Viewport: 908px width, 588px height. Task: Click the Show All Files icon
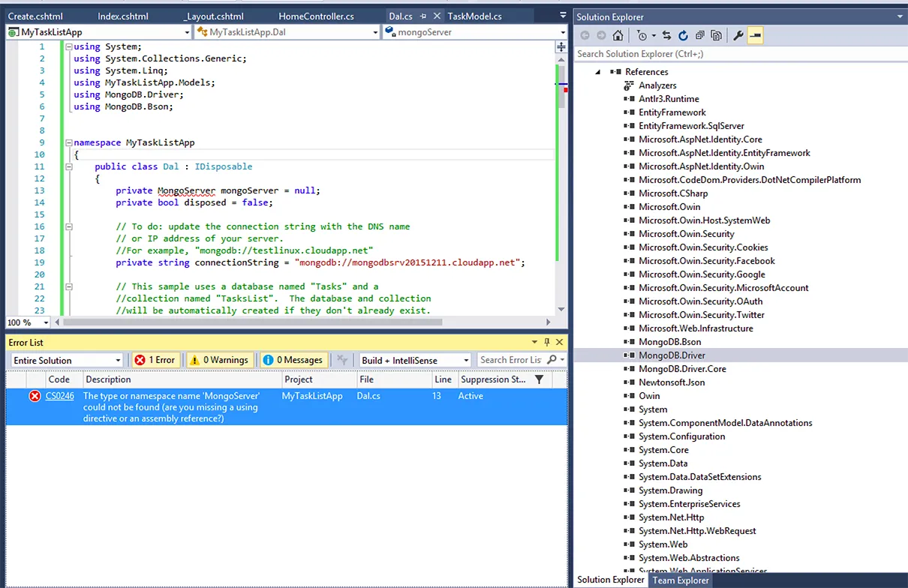point(716,35)
